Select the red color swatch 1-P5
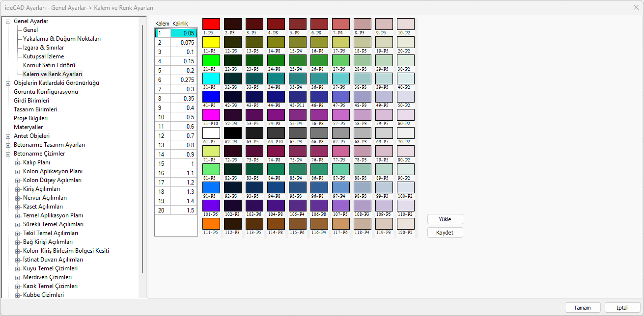The width and height of the screenshot is (644, 316). coord(211,24)
